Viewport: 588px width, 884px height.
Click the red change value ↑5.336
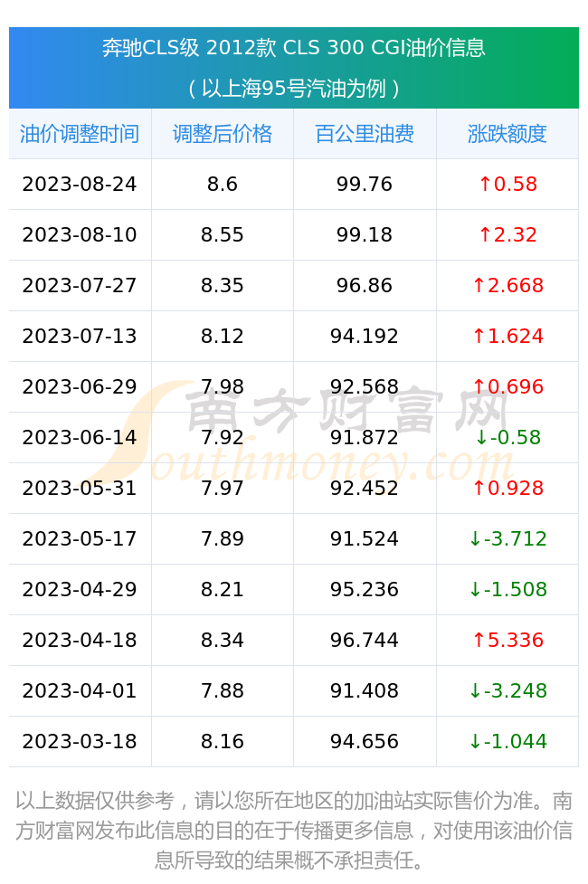[x=507, y=641]
